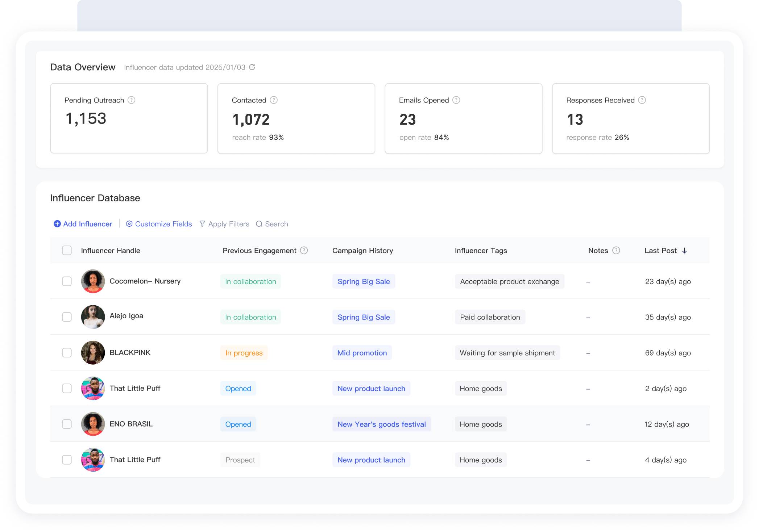Sort by Last Post using the arrow icon
This screenshot has height=532, width=759.
684,251
